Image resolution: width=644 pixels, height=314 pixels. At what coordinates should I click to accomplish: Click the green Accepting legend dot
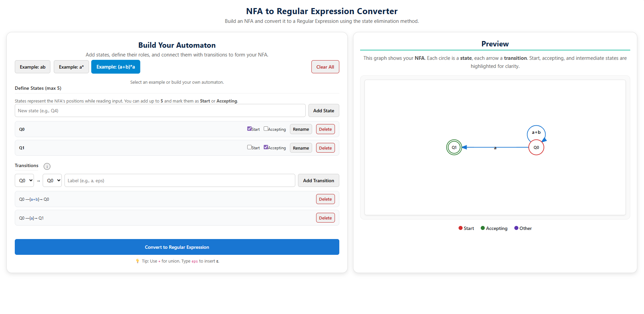[x=483, y=228]
